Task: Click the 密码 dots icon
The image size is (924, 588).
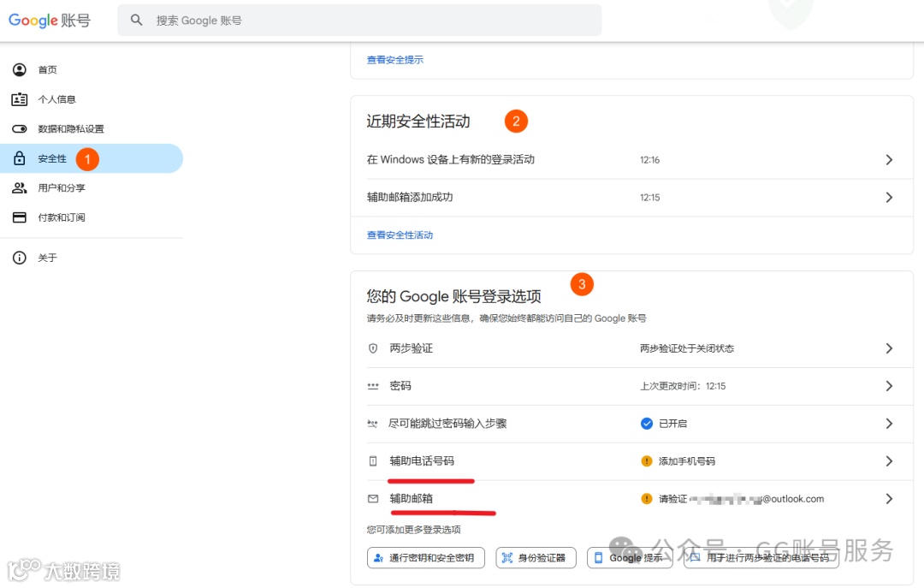Action: [x=373, y=386]
